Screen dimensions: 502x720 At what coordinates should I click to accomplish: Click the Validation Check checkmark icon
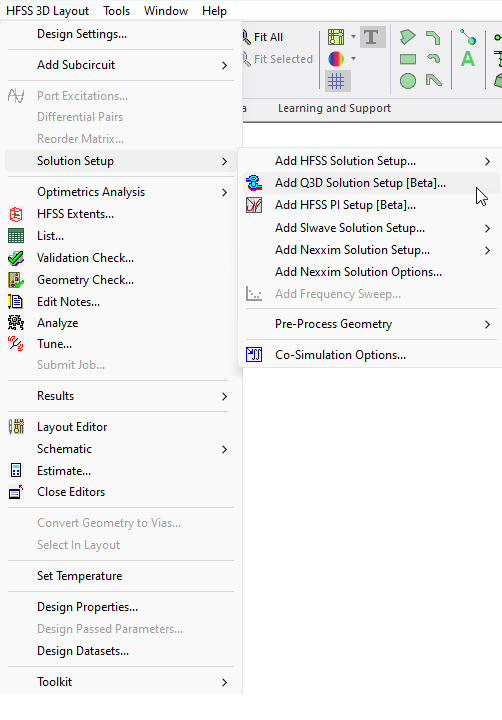(16, 258)
